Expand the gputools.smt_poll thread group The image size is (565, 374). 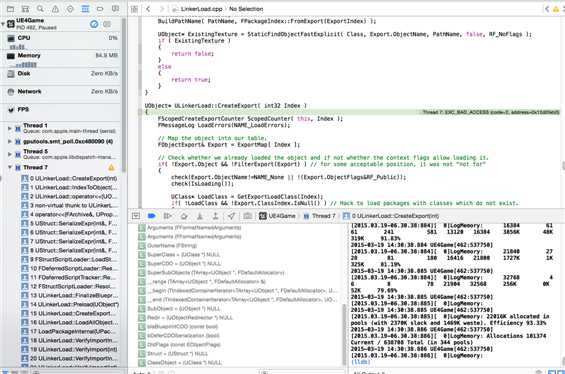point(10,142)
